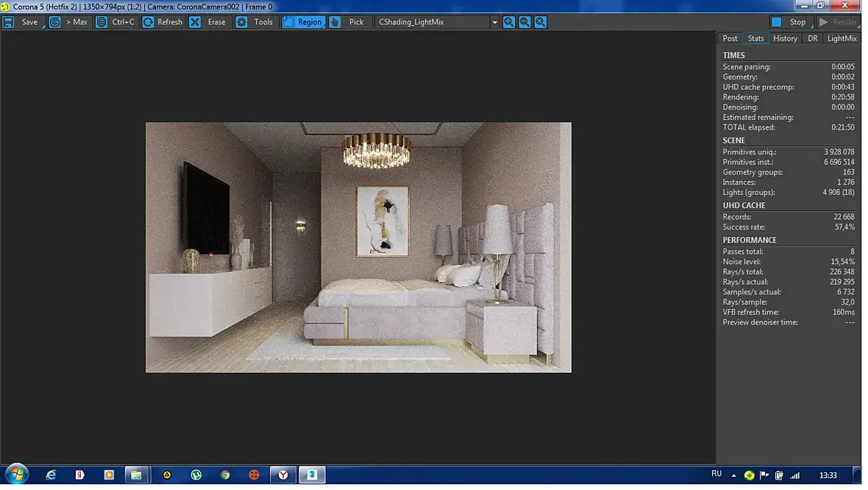Click the Noise level value 15,54%
Image resolution: width=868 pixels, height=490 pixels.
click(842, 262)
